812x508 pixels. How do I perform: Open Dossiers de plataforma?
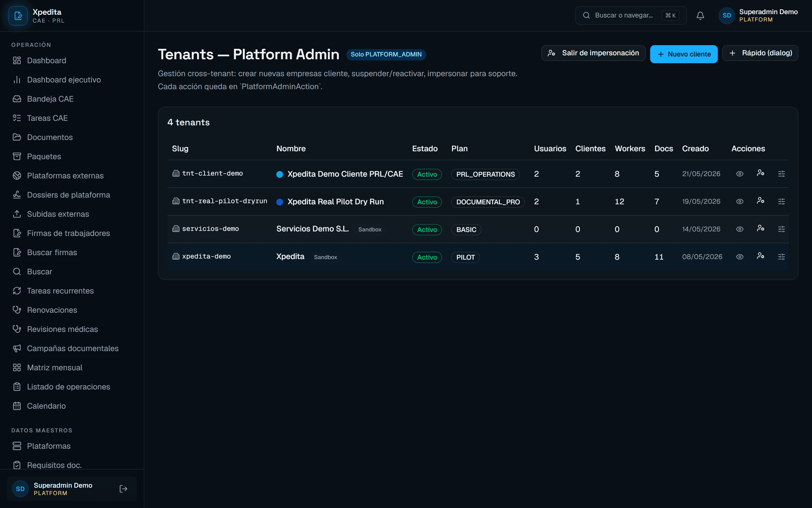click(72, 195)
